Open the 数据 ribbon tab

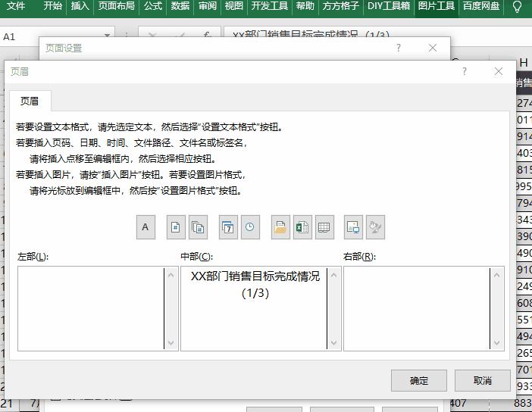pos(180,6)
